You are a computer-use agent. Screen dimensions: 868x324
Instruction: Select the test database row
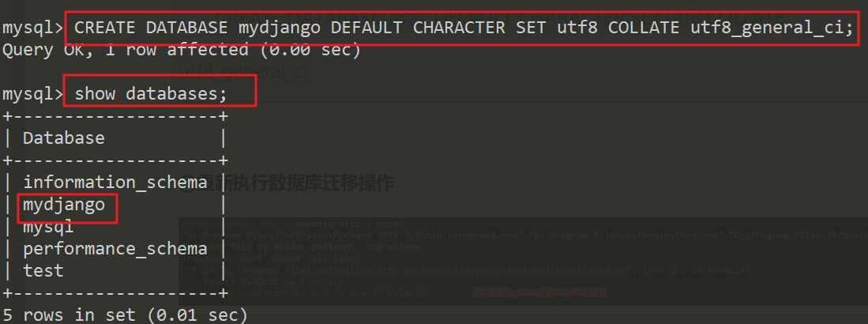tap(43, 271)
